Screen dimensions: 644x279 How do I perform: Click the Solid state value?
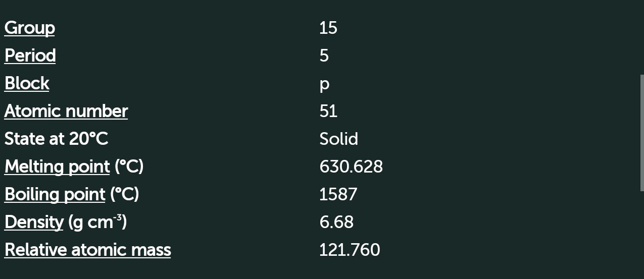point(338,139)
